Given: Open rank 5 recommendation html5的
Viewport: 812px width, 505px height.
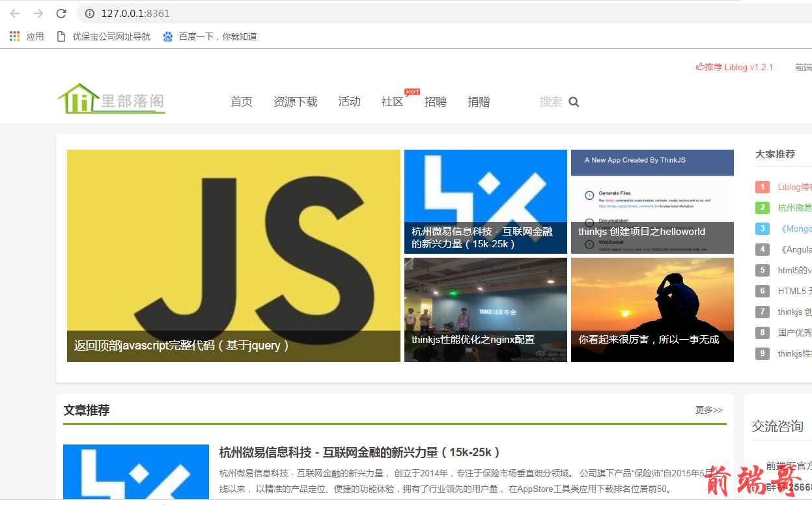Looking at the screenshot, I should (x=794, y=270).
